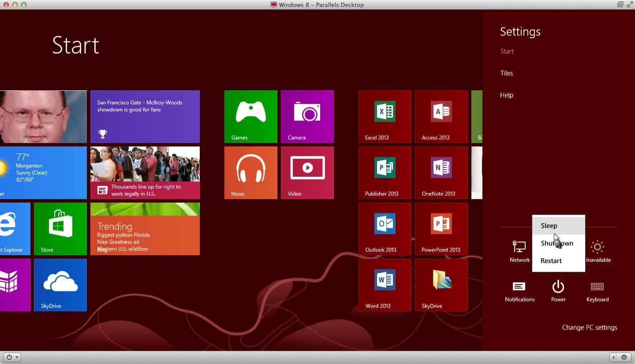This screenshot has height=364, width=635.
Task: Click the Network icon in Settings
Action: pos(519,252)
